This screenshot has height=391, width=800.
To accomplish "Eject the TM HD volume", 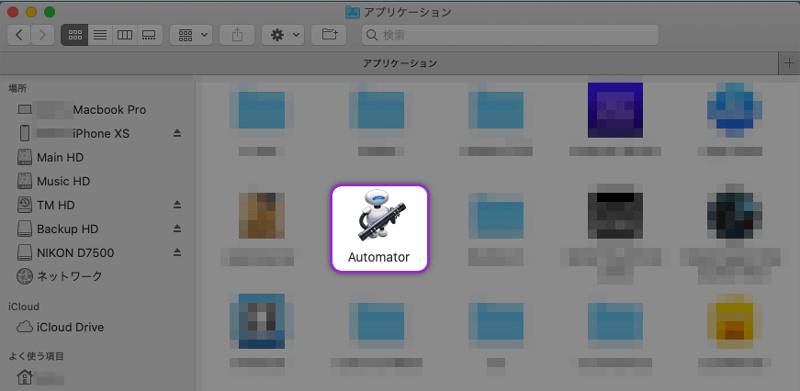I will 177,205.
